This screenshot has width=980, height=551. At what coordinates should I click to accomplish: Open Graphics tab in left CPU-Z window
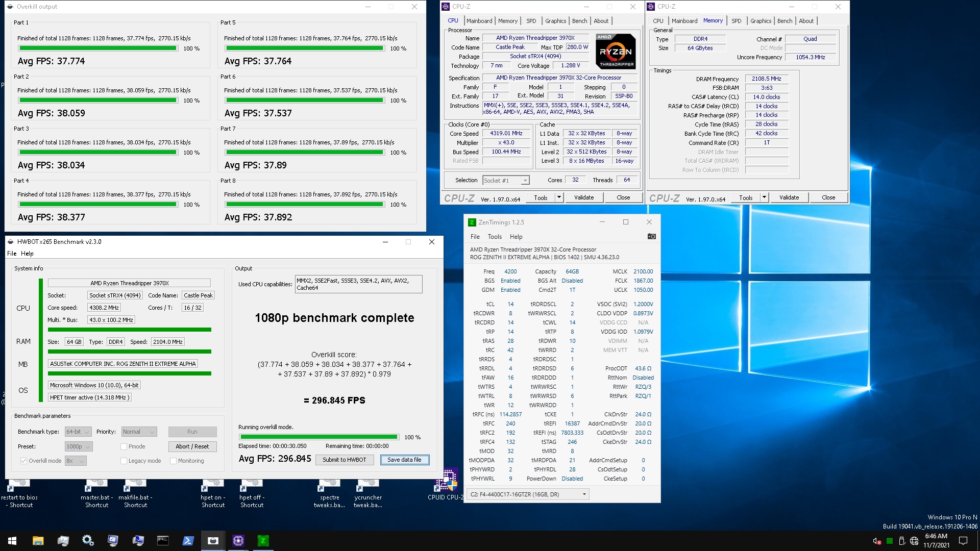[x=555, y=21]
